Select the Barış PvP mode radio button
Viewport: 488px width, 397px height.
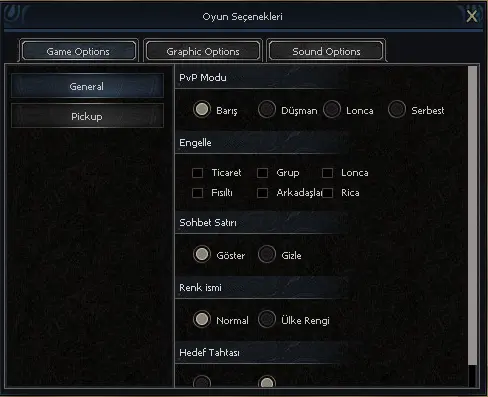[x=202, y=109]
